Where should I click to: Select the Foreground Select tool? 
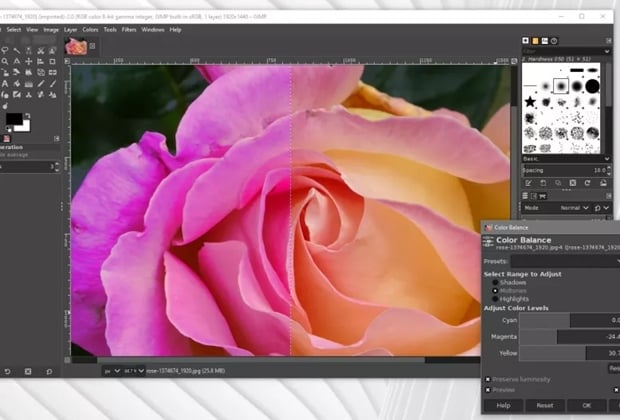(x=52, y=51)
